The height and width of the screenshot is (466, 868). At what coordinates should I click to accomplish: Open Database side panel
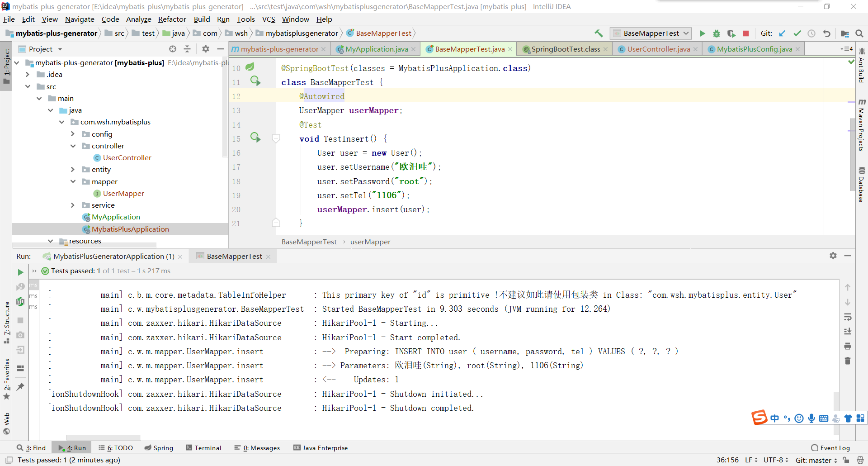(x=862, y=184)
